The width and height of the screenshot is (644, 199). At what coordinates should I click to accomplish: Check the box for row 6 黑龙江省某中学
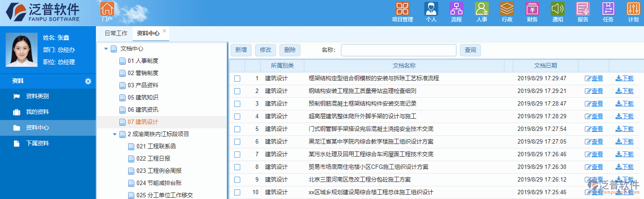click(x=237, y=142)
